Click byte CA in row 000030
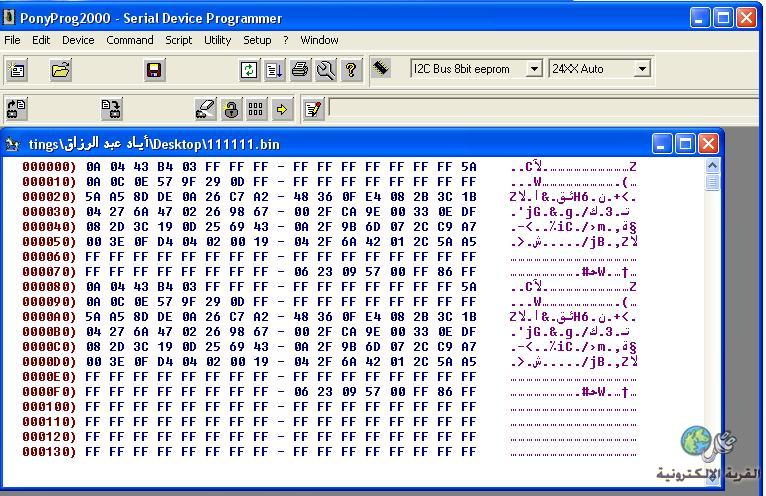766x496 pixels. coord(349,212)
